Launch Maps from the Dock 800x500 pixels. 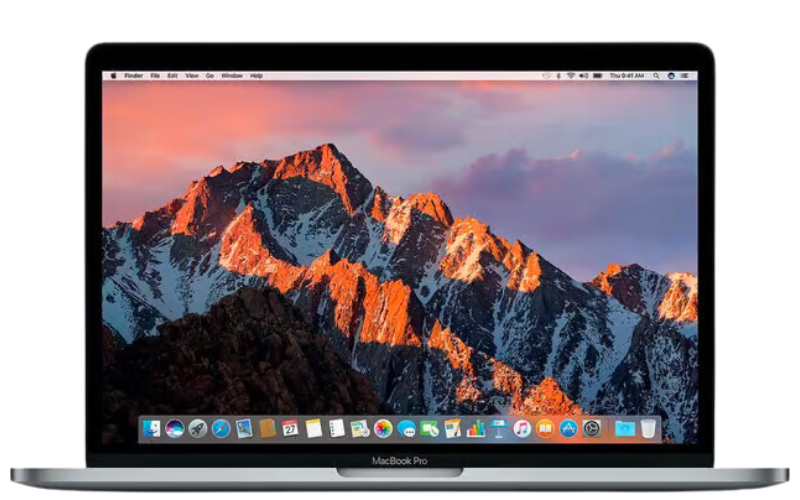pos(360,429)
